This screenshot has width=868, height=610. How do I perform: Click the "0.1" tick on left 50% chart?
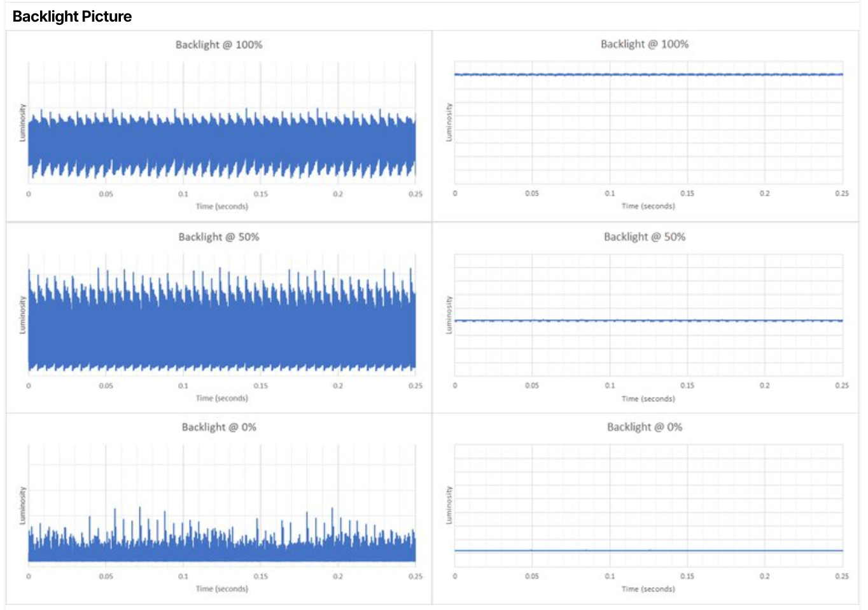[183, 385]
